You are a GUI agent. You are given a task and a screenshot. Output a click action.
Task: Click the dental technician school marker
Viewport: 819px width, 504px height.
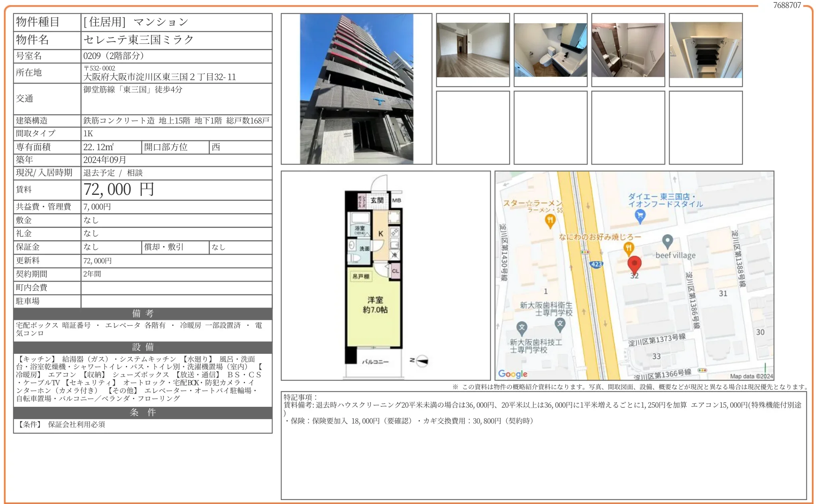[522, 328]
